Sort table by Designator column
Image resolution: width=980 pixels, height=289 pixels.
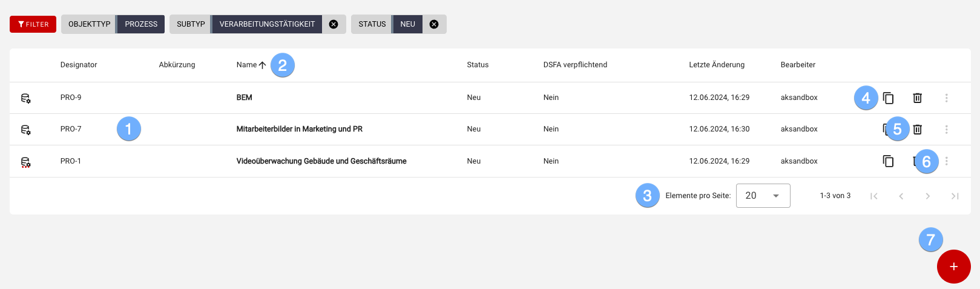click(79, 65)
